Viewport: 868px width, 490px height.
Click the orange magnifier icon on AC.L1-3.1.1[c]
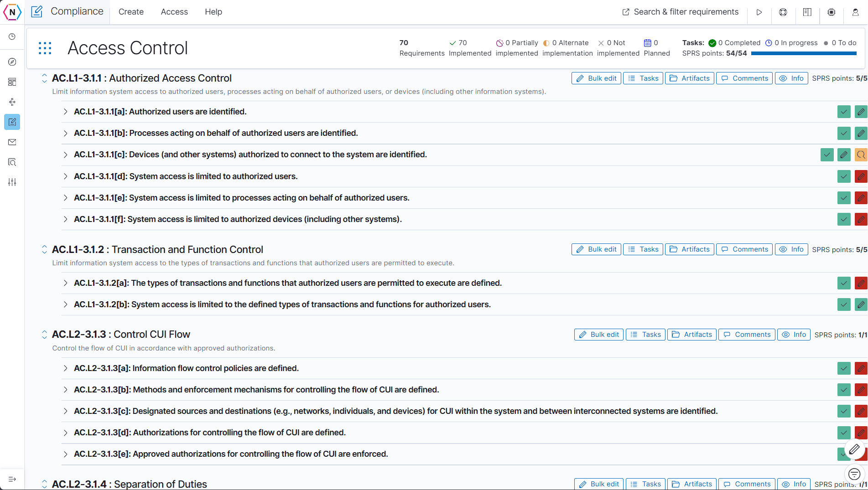coord(861,155)
